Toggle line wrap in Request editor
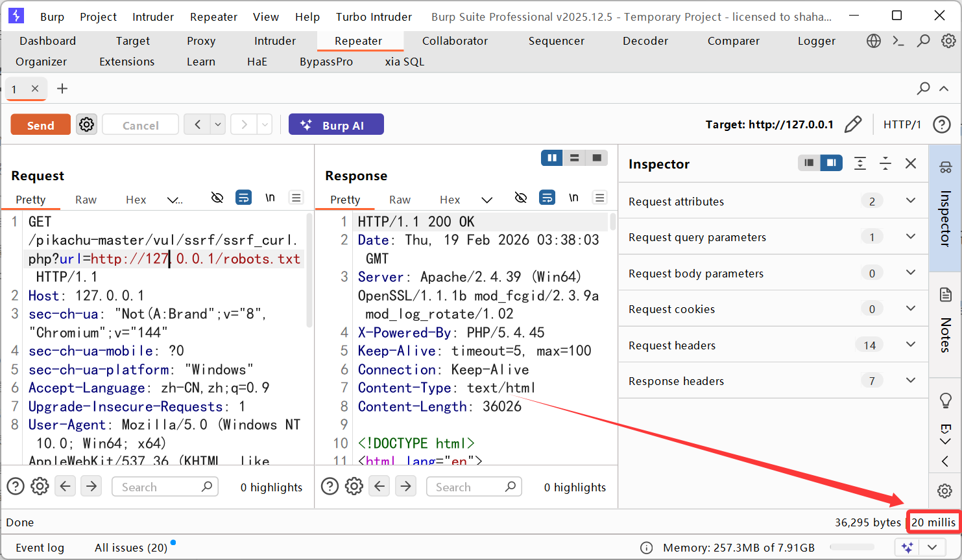 [243, 198]
